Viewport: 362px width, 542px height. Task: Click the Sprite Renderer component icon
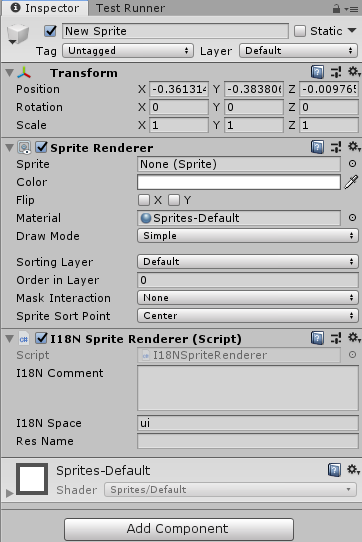pyautogui.click(x=24, y=148)
